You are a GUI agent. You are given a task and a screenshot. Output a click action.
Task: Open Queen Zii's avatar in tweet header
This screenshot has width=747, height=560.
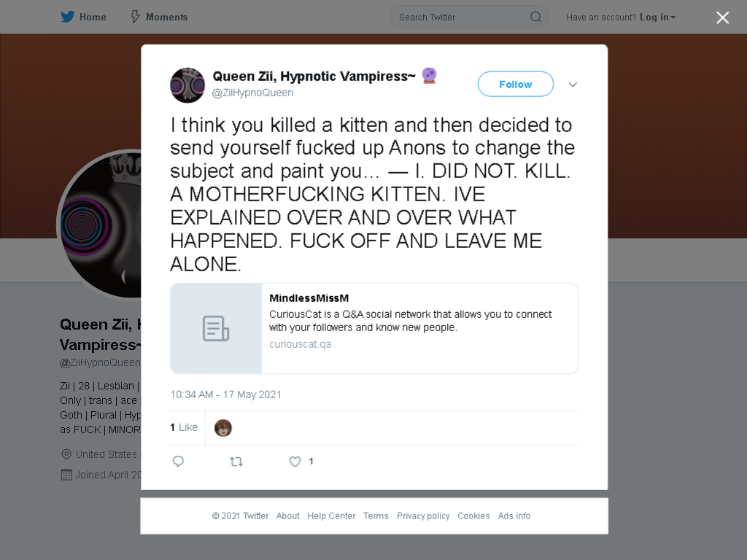(187, 85)
